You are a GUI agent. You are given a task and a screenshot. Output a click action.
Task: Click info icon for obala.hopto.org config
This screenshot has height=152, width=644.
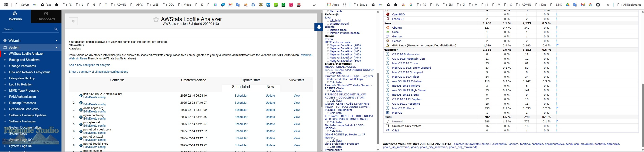tap(81, 110)
